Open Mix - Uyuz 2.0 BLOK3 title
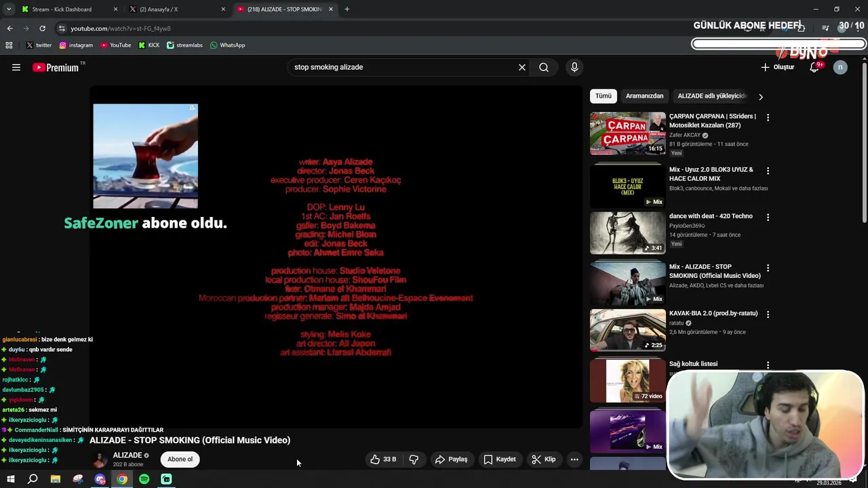This screenshot has height=488, width=868. 711,174
